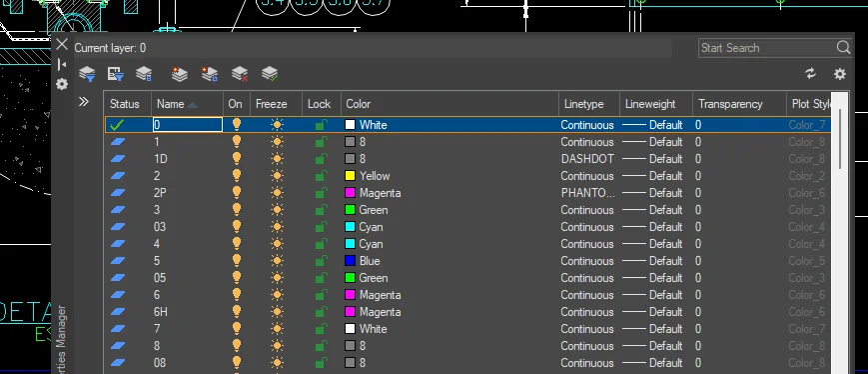868x374 pixels.
Task: Open linetype selection for layer 3
Action: click(586, 210)
